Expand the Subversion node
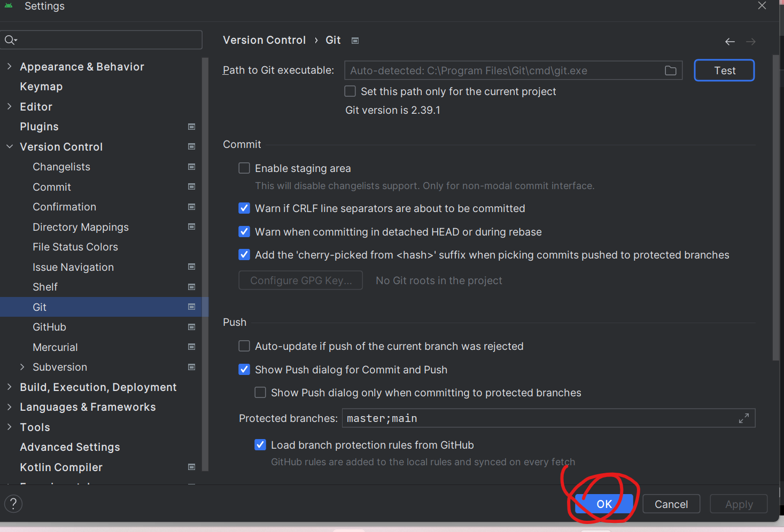784x532 pixels. click(x=22, y=367)
